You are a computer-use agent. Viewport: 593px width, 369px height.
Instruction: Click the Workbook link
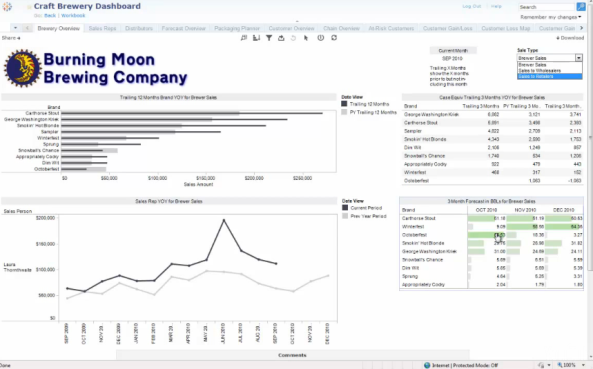pos(73,16)
